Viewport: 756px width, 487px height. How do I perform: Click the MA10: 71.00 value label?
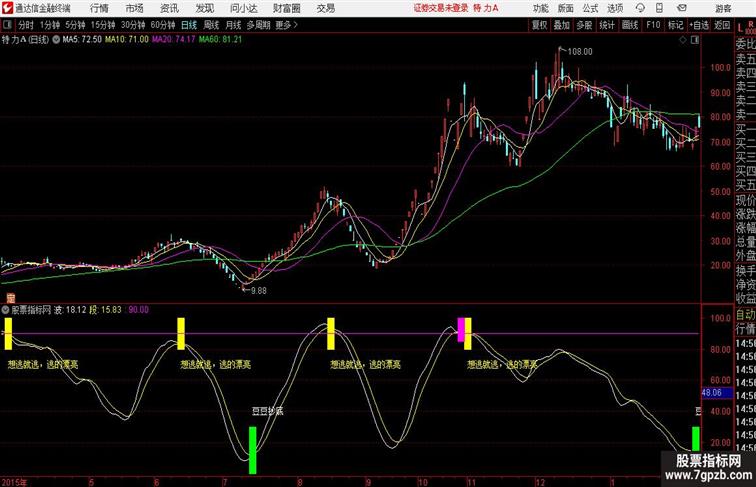point(127,40)
